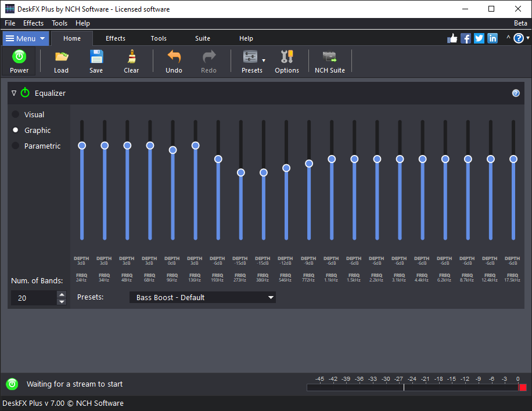Open Equalizer help question mark
This screenshot has height=411, width=532.
516,93
